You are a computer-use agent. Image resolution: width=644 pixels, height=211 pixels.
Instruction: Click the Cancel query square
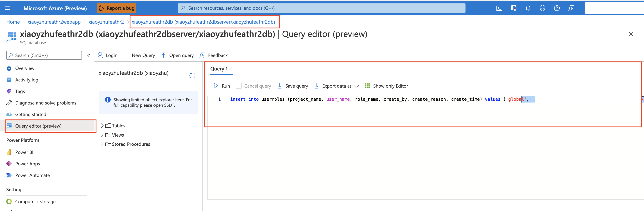point(238,86)
